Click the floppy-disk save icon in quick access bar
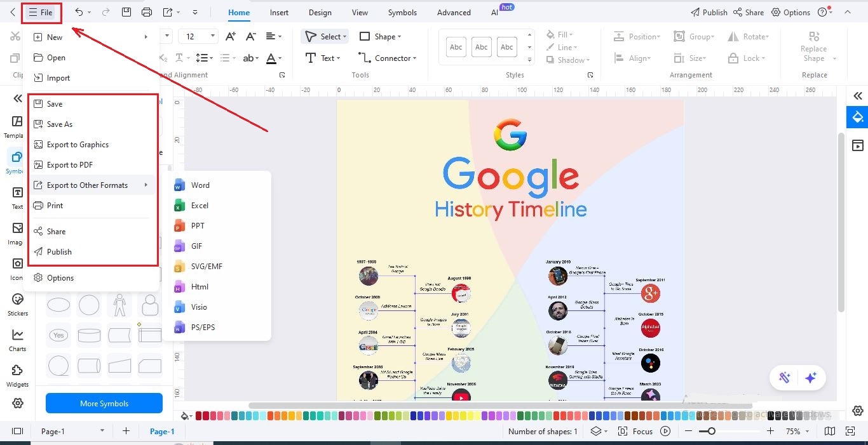 126,12
